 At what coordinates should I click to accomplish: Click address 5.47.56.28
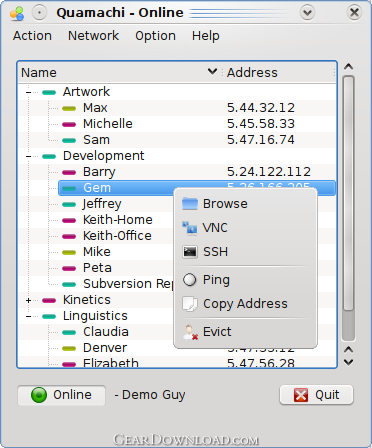click(x=261, y=363)
